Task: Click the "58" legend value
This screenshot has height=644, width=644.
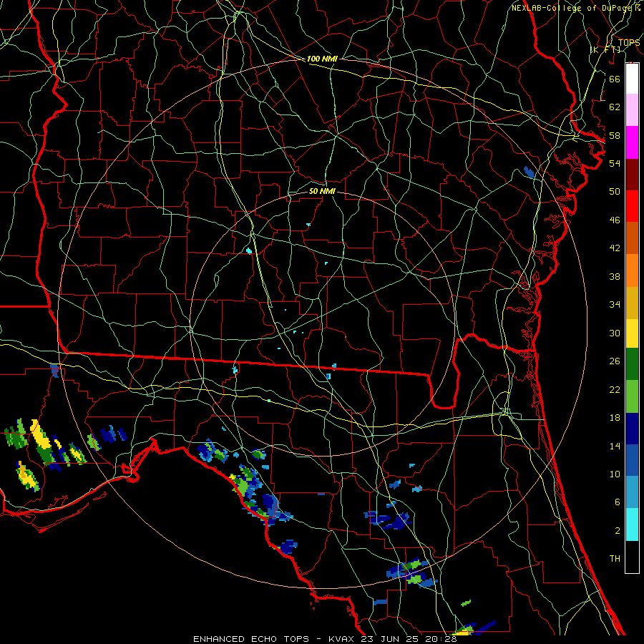Action: coord(615,135)
